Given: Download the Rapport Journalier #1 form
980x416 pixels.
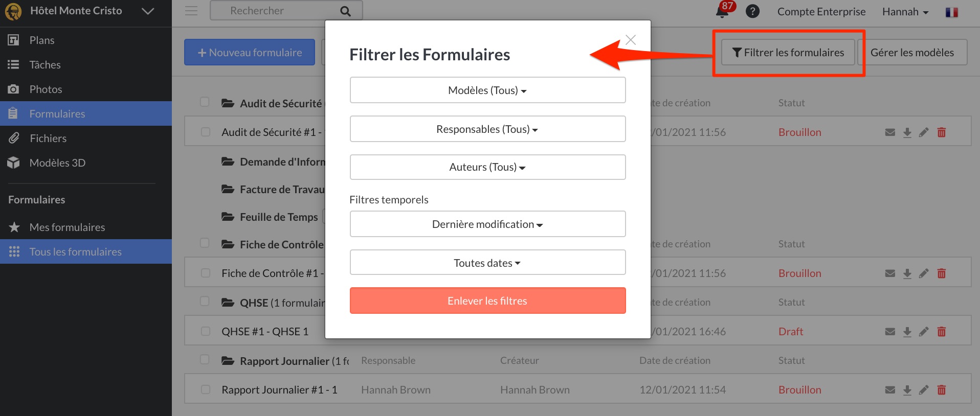Looking at the screenshot, I should point(907,390).
